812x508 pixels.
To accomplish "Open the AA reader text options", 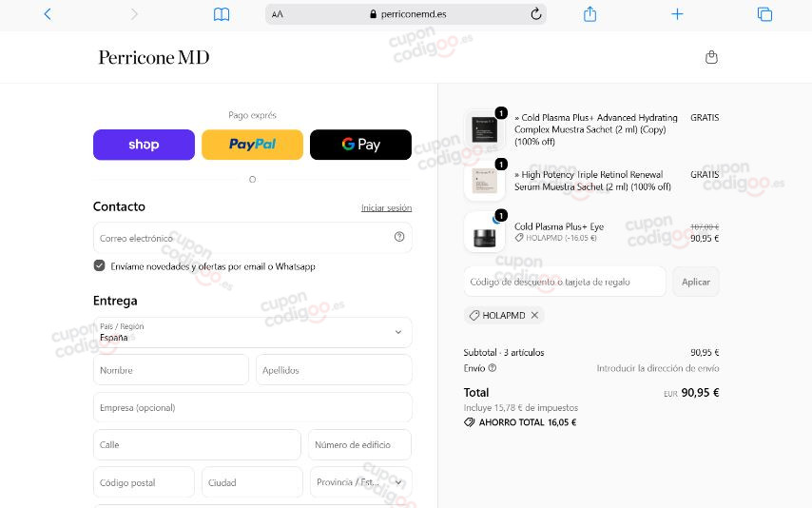I will 278,14.
